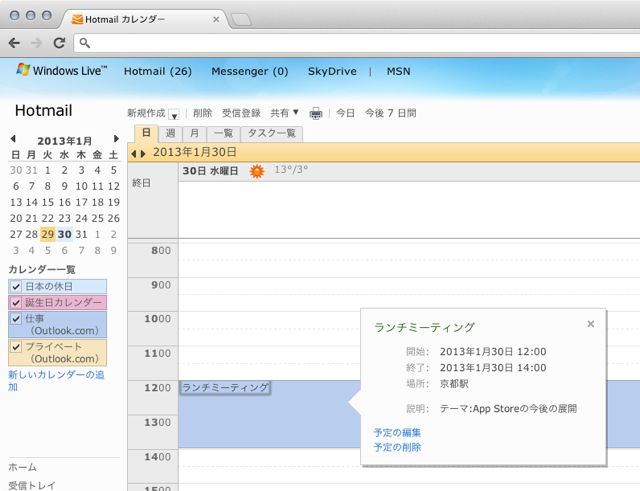The width and height of the screenshot is (640, 491).
Task: Click the Hotmail envelope favicon in tab
Action: coord(77,19)
